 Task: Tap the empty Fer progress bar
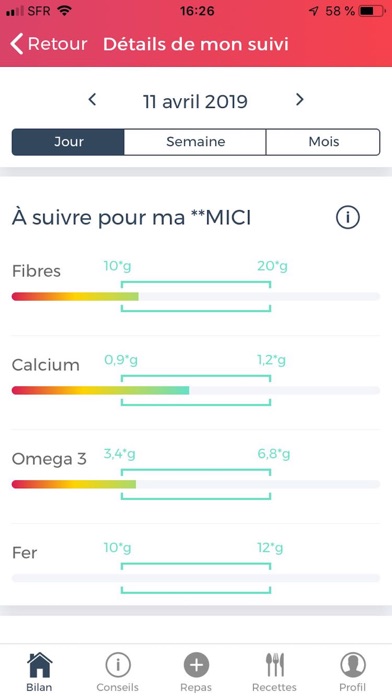pos(196,578)
